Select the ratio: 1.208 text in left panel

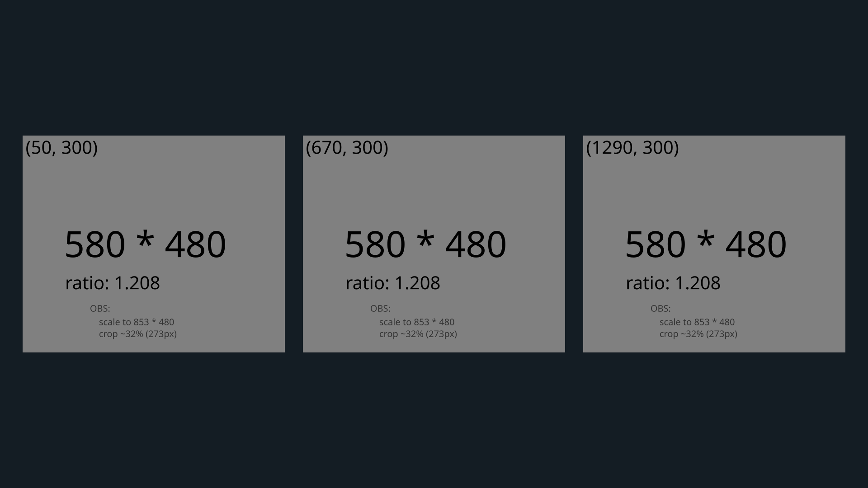[x=113, y=283]
